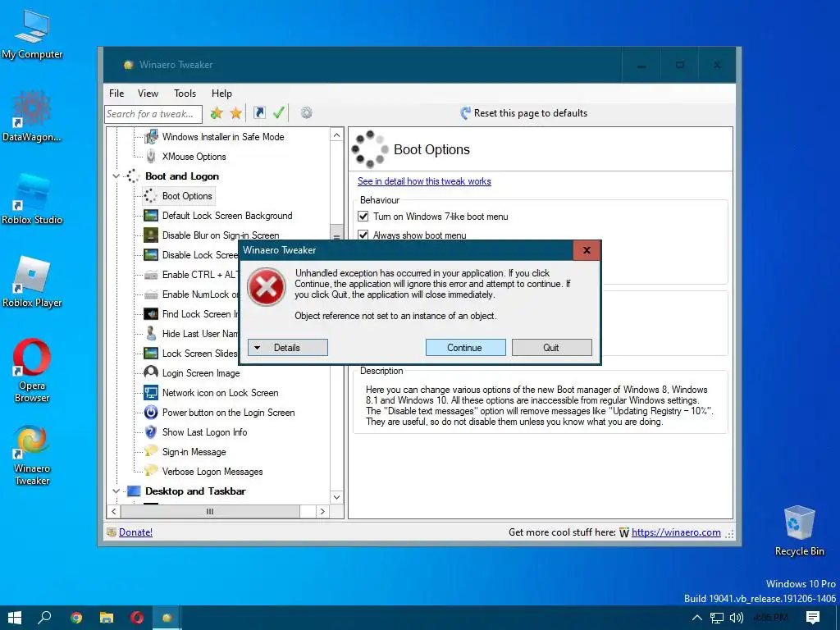Image resolution: width=840 pixels, height=630 pixels.
Task: Click the add-to-favorites star with plus icon
Action: [x=217, y=113]
